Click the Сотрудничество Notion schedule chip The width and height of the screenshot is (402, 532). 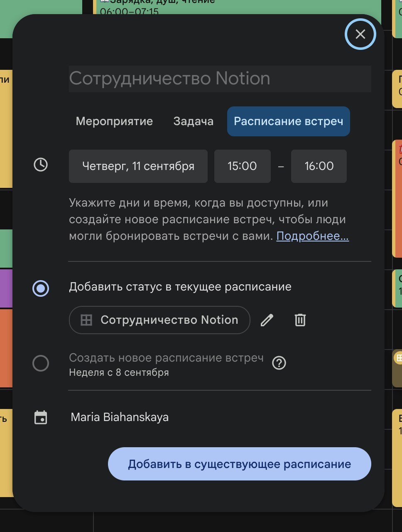pos(160,320)
